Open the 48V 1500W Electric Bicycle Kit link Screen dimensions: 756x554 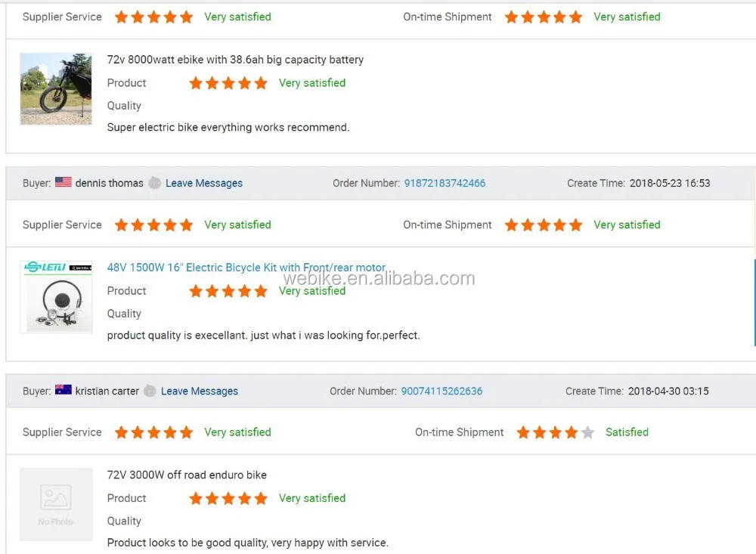click(x=246, y=268)
